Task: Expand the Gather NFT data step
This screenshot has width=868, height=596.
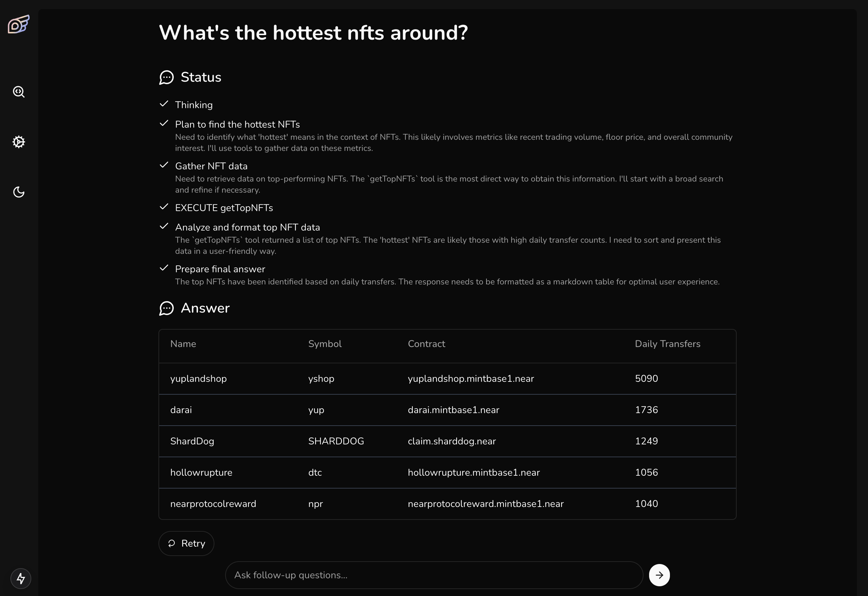Action: click(211, 166)
